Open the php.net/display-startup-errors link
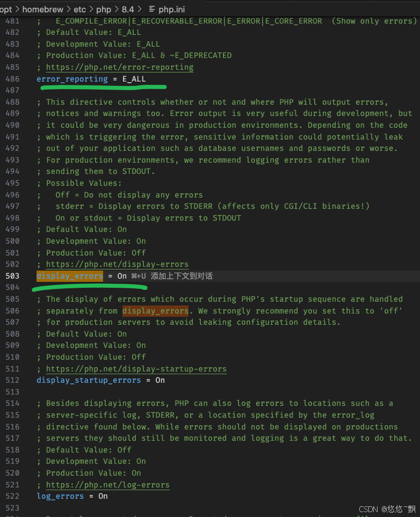This screenshot has width=420, height=517. pyautogui.click(x=136, y=369)
